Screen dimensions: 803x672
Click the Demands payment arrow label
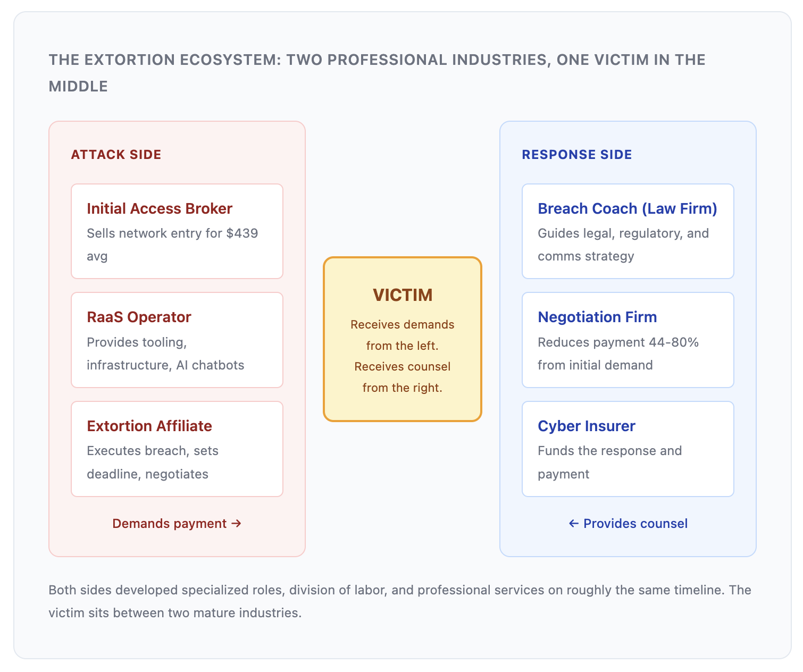point(177,524)
